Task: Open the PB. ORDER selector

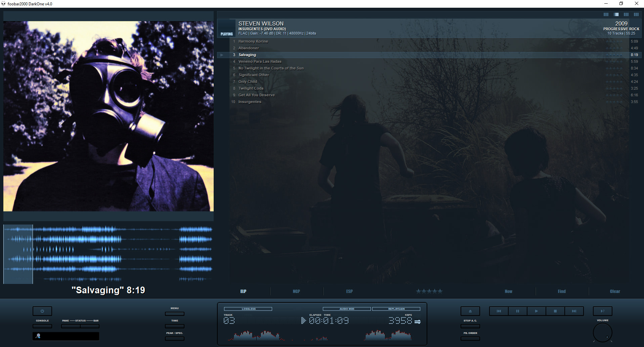Action: tap(470, 339)
